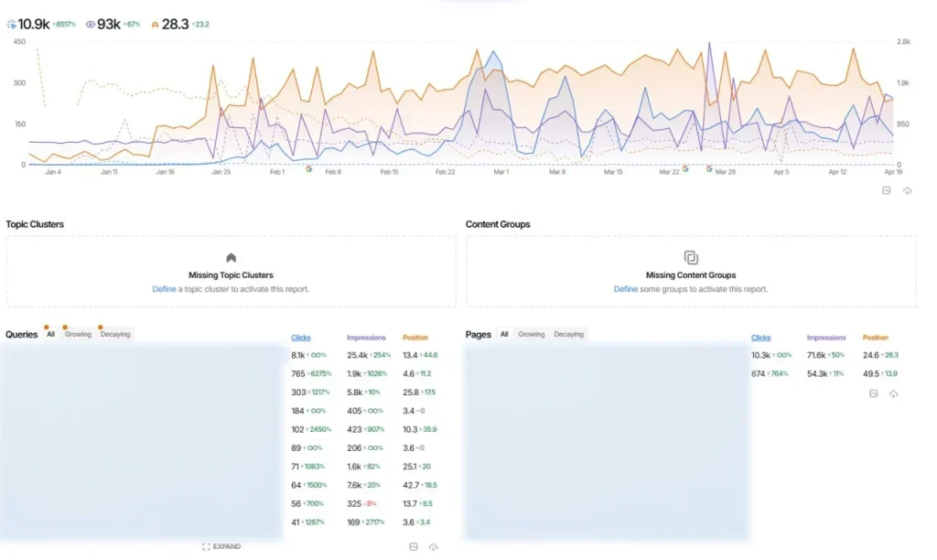Click the chart image export icon below graph
Viewport: 937px width, 560px height.
(x=886, y=190)
